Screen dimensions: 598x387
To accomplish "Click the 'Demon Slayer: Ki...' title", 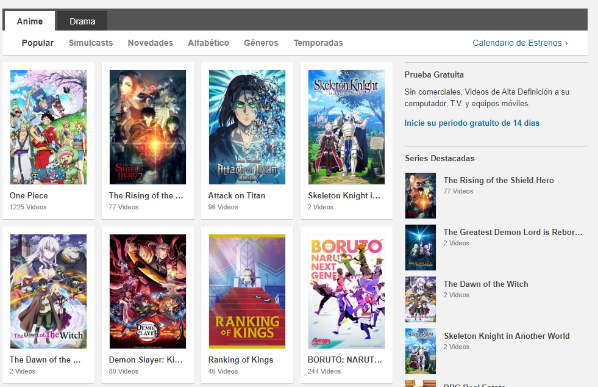I will point(145,360).
